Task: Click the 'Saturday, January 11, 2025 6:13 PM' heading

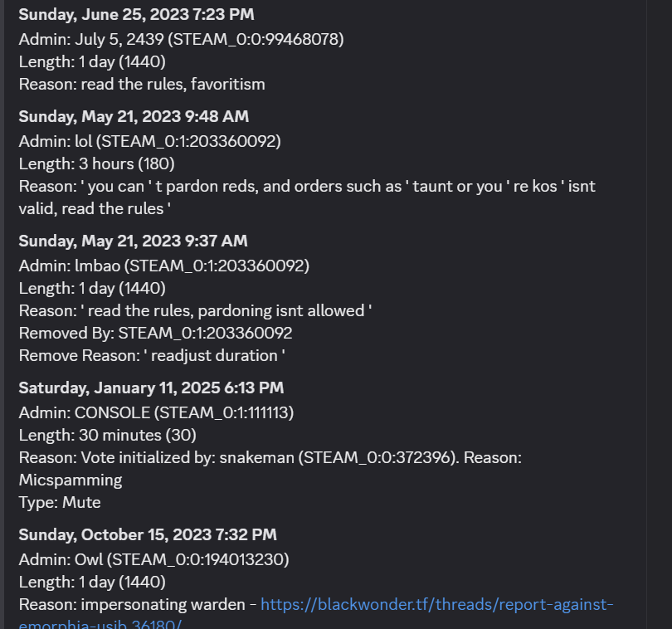Action: 151,388
